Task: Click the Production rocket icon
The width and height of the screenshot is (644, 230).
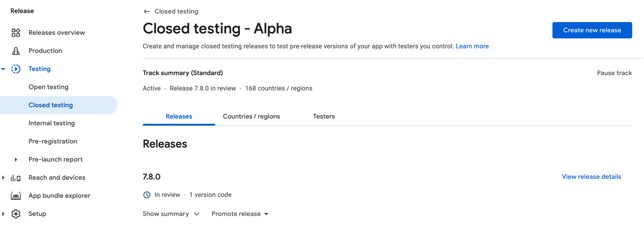Action: 16,51
